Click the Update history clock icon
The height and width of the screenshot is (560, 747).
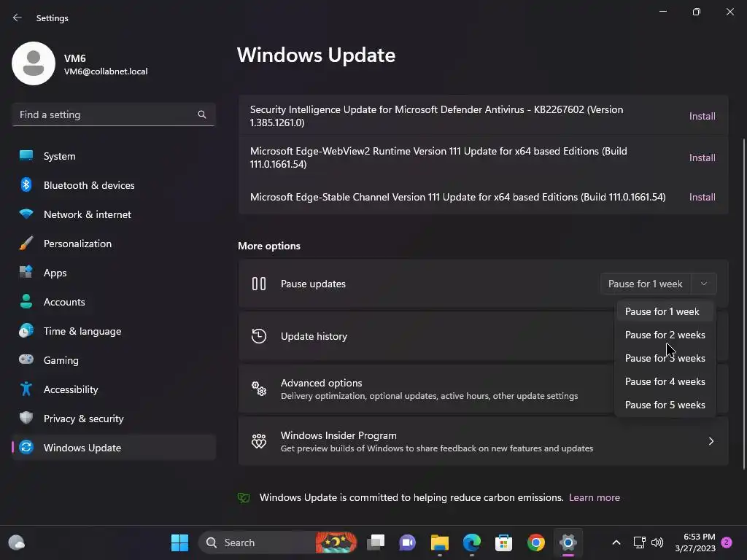point(259,336)
